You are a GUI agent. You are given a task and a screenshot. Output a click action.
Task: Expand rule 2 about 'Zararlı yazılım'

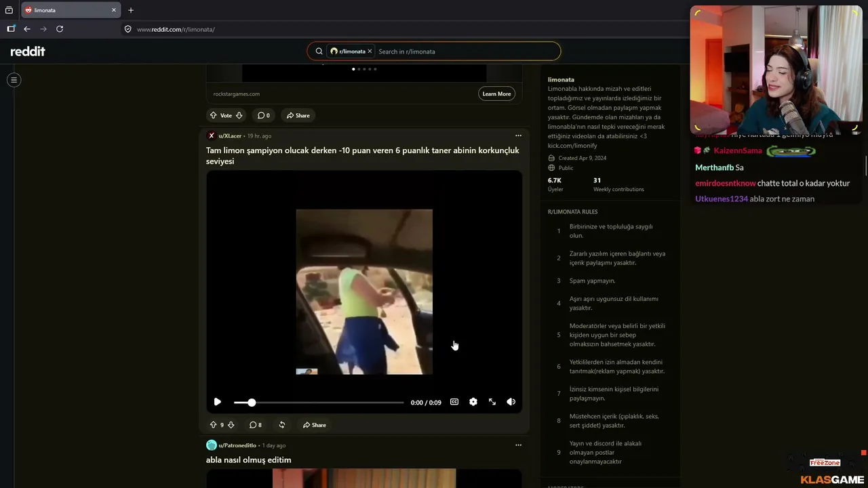click(610, 258)
